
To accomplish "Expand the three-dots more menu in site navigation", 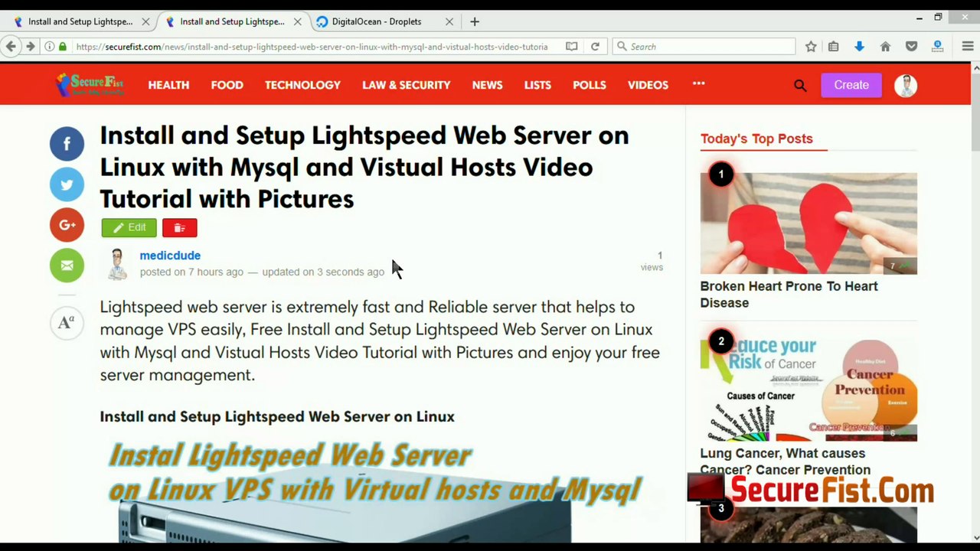I will click(698, 83).
